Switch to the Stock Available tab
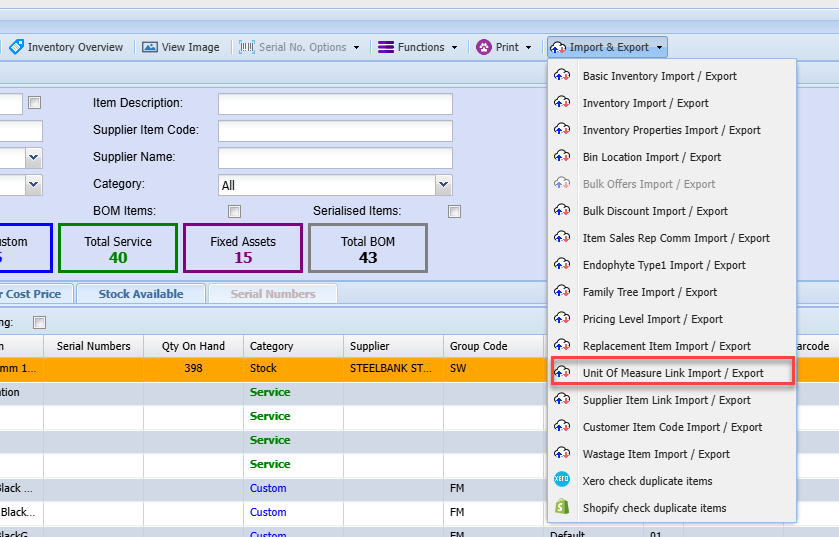The height and width of the screenshot is (537, 839). (x=140, y=294)
